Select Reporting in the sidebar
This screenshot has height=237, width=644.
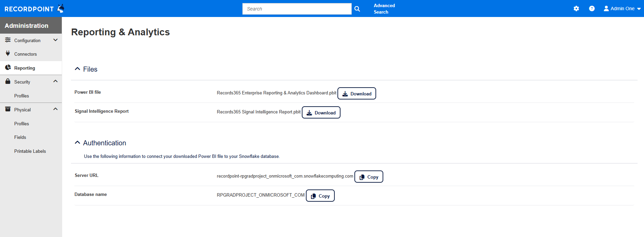tap(24, 68)
